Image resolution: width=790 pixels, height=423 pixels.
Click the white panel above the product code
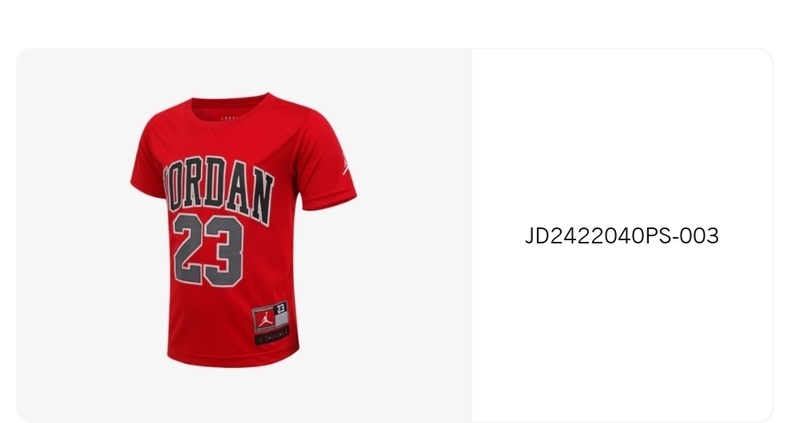click(x=622, y=136)
